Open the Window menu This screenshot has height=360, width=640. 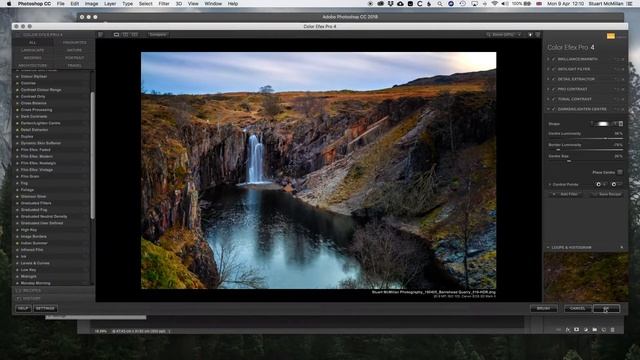point(213,4)
